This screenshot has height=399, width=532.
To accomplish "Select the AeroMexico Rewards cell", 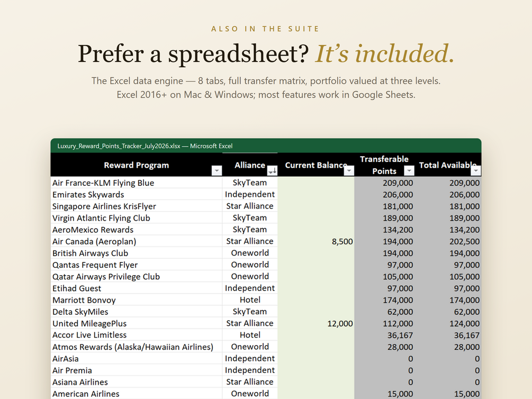I will coord(137,229).
